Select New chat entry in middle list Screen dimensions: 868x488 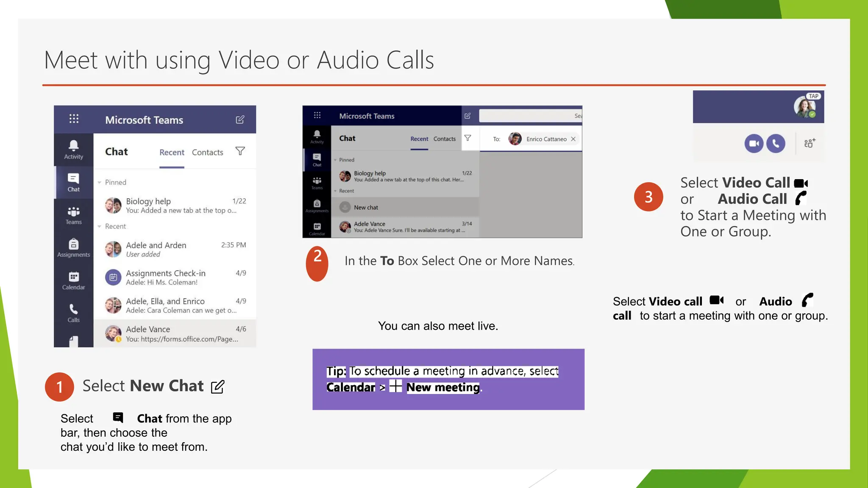click(x=405, y=207)
